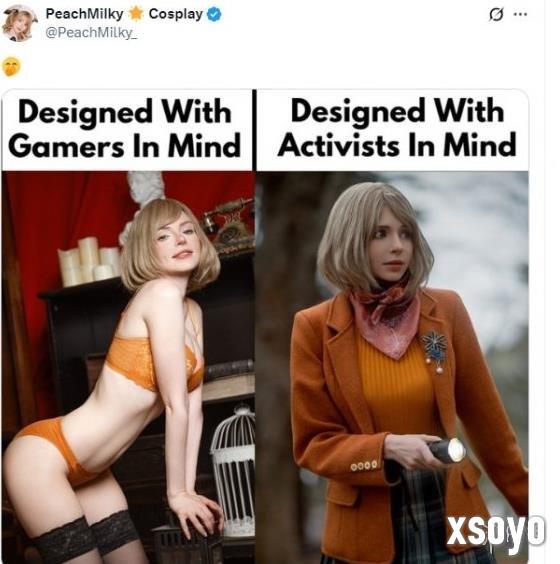Screen dimensions: 560x564
Task: Click the orange star emoji in display name
Action: pos(136,14)
